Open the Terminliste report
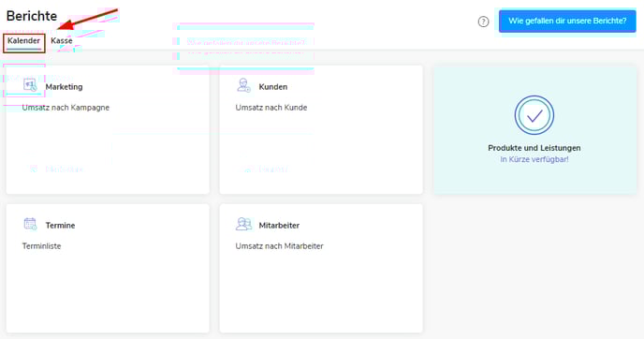The height and width of the screenshot is (339, 644). tap(41, 246)
